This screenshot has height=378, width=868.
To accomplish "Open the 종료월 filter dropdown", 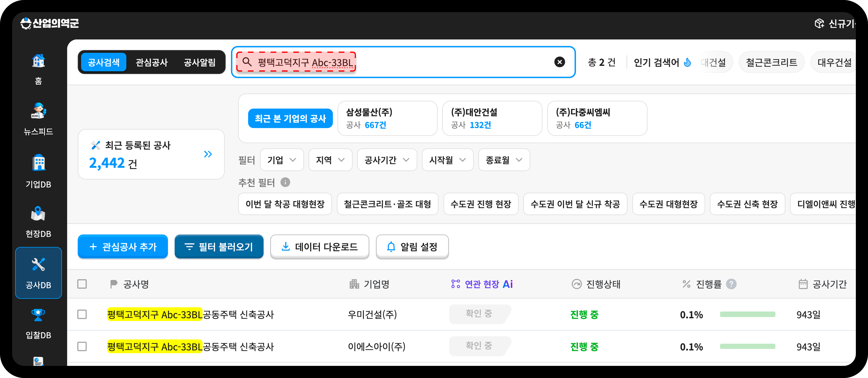I will 504,160.
